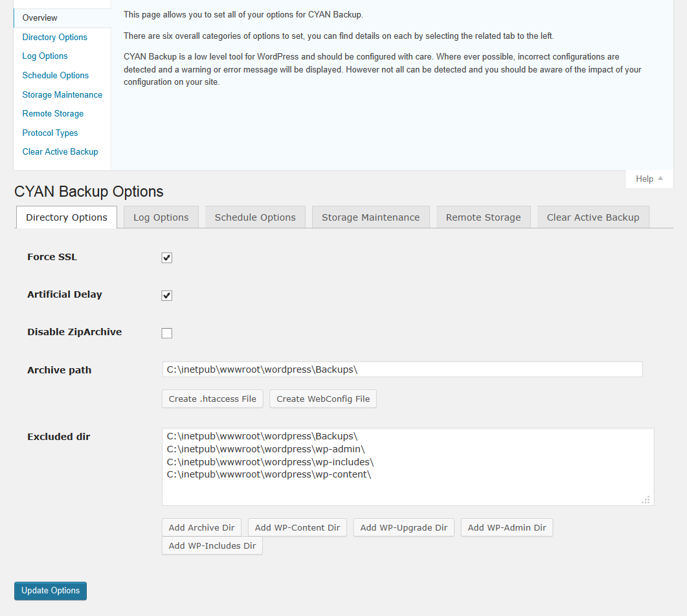Click the Force SSL label
This screenshot has height=616, width=687.
point(52,257)
